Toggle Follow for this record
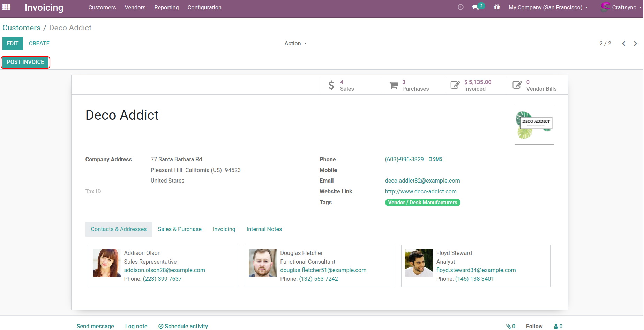The width and height of the screenshot is (644, 330). point(534,326)
